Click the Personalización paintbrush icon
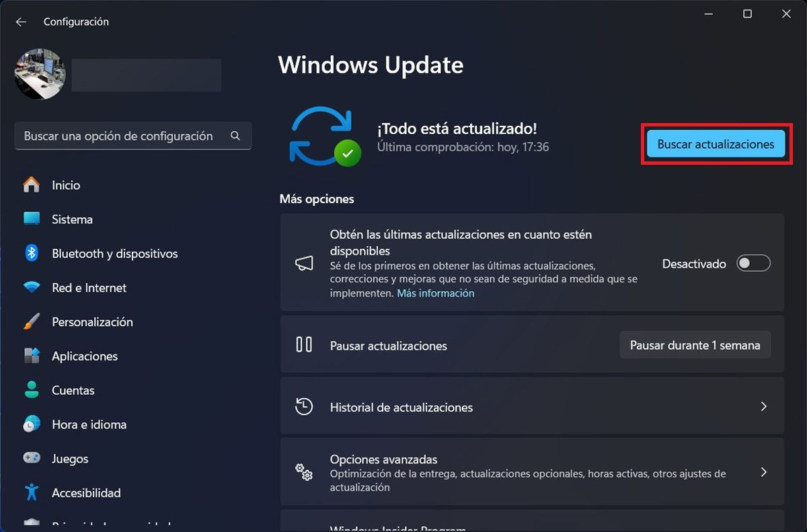 (x=32, y=321)
